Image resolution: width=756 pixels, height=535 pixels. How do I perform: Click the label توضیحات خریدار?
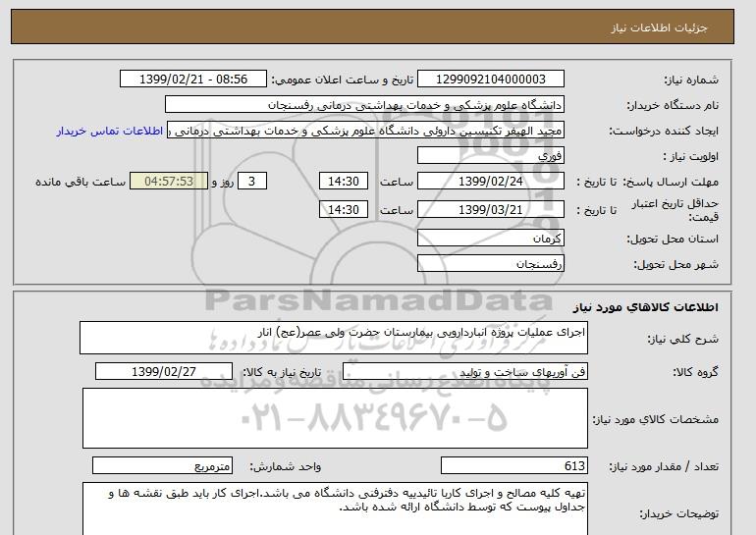click(x=678, y=514)
